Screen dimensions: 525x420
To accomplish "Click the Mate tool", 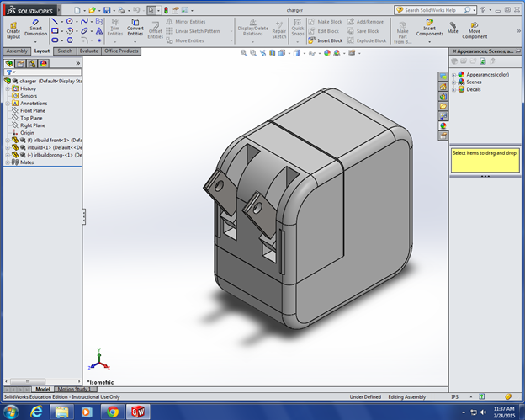I will tap(453, 28).
